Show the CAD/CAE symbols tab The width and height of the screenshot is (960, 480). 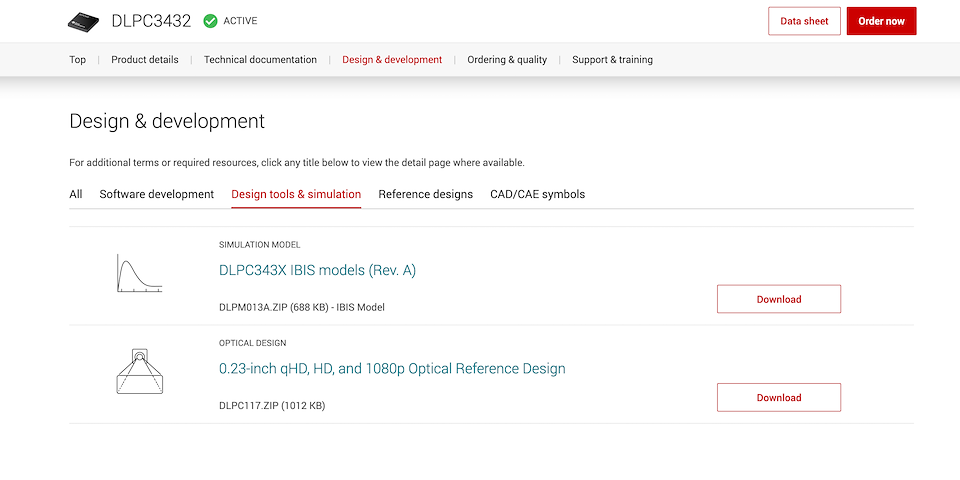click(x=537, y=194)
